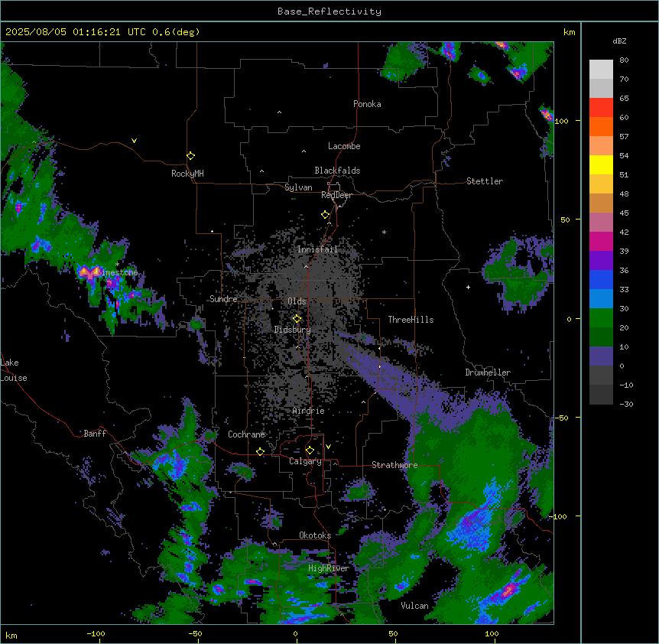Viewport: 659px width, 644px height.
Task: Click the yellow diamond marker above RockyMH
Action: pos(190,156)
